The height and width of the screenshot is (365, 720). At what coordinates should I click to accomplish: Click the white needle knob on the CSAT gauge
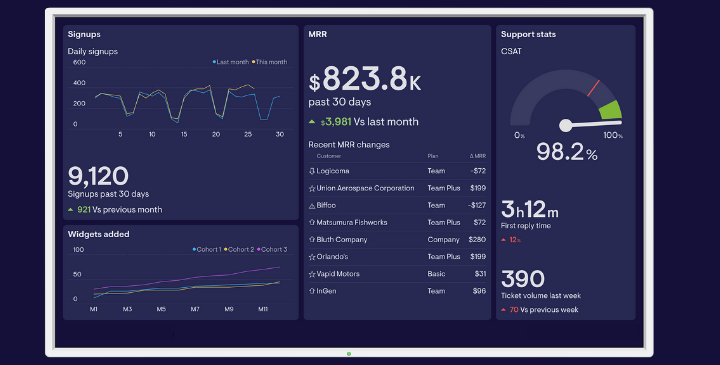566,125
